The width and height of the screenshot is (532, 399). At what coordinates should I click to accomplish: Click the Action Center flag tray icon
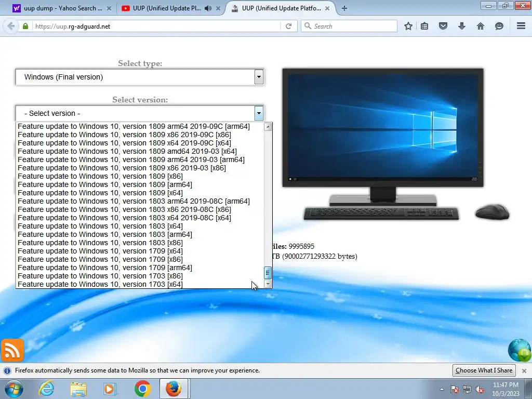[x=455, y=389]
